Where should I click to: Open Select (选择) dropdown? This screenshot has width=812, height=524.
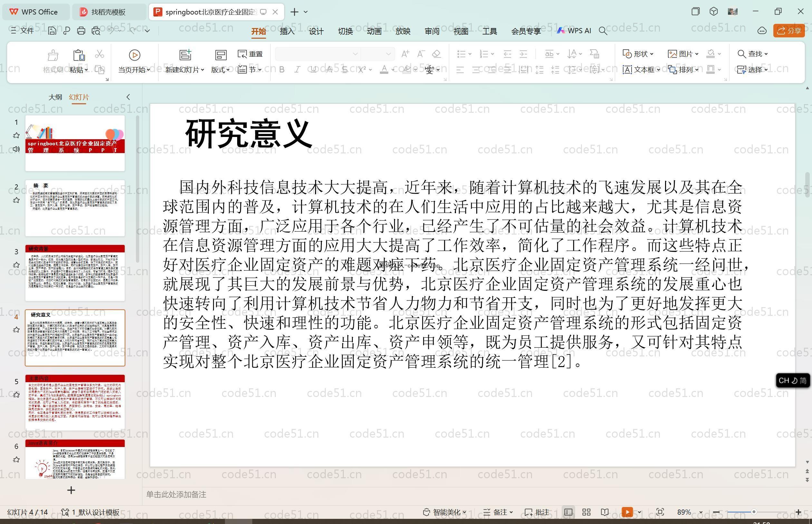pos(753,69)
